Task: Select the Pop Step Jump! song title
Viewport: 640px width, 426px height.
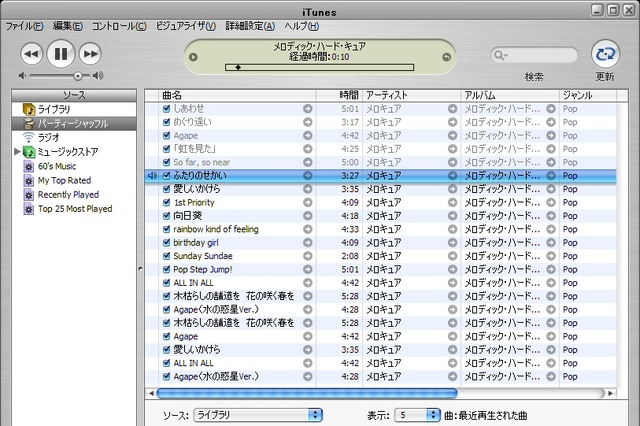Action: point(202,269)
